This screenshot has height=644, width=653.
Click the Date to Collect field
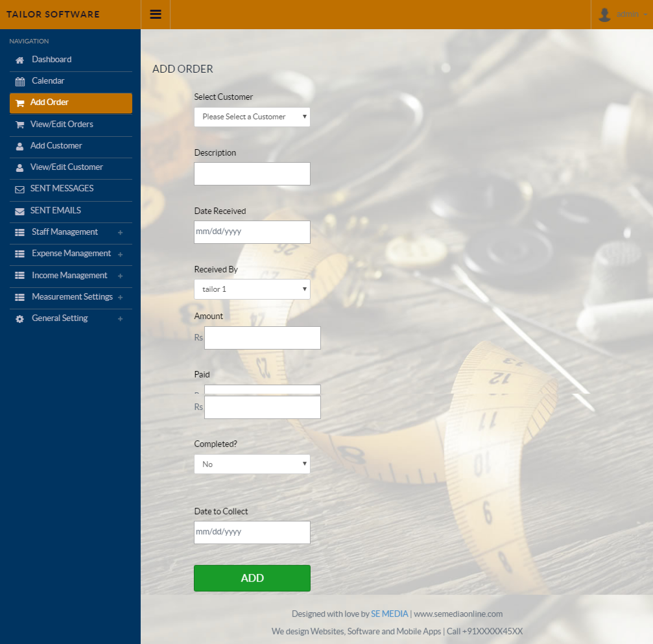252,532
